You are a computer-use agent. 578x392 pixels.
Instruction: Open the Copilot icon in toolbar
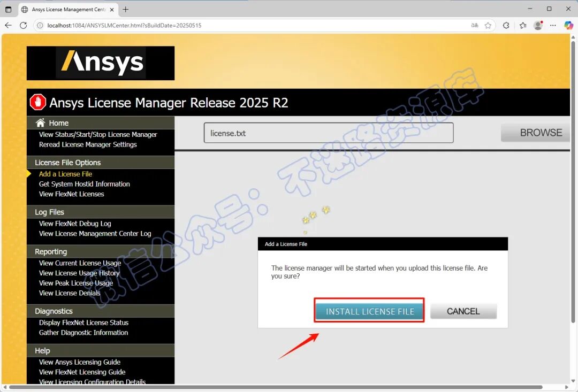(x=569, y=26)
